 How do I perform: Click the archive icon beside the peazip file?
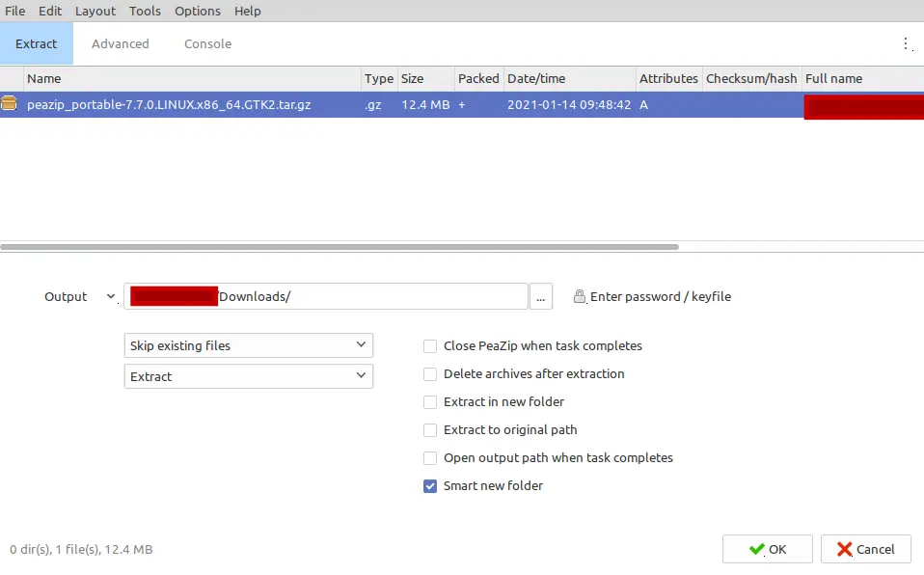[9, 104]
